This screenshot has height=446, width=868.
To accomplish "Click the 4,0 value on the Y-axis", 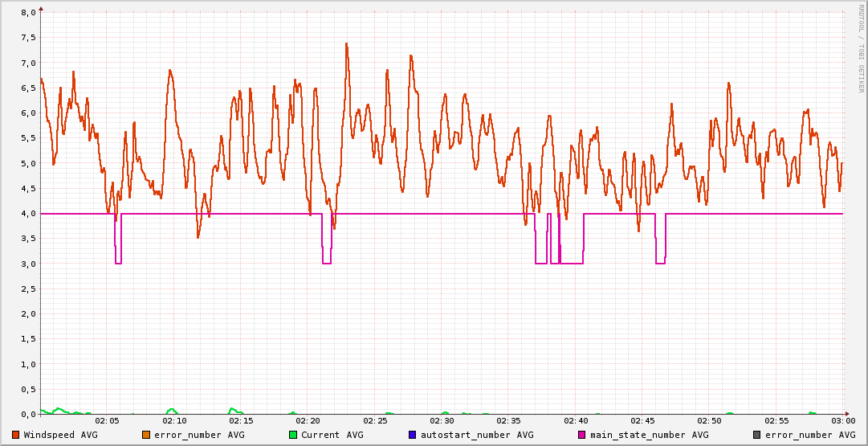I will (28, 214).
